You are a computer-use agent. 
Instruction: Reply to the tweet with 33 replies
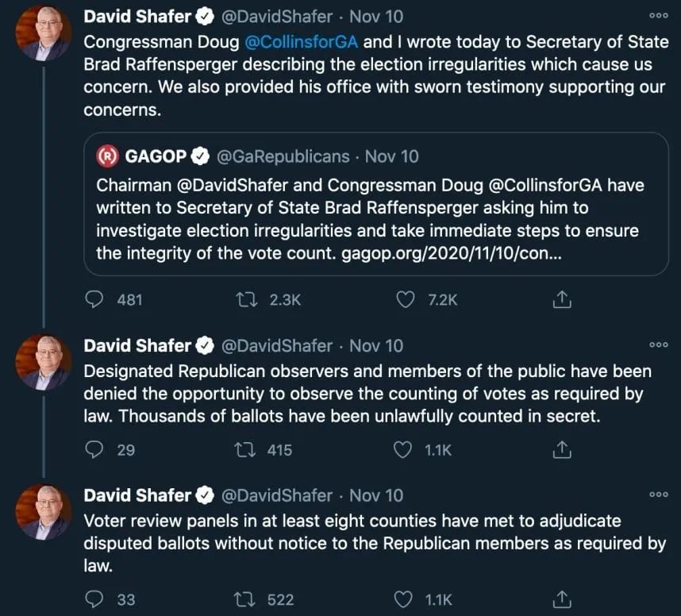(x=94, y=599)
